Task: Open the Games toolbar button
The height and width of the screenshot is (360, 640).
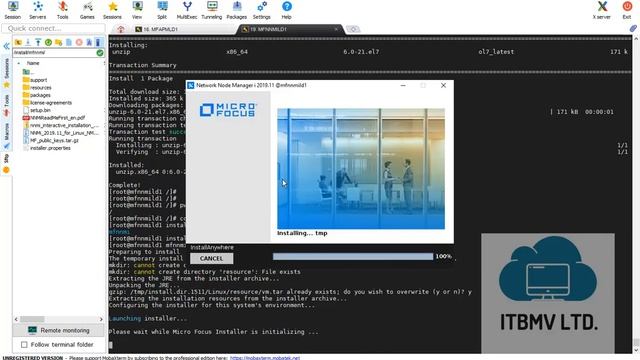Action: 87,10
